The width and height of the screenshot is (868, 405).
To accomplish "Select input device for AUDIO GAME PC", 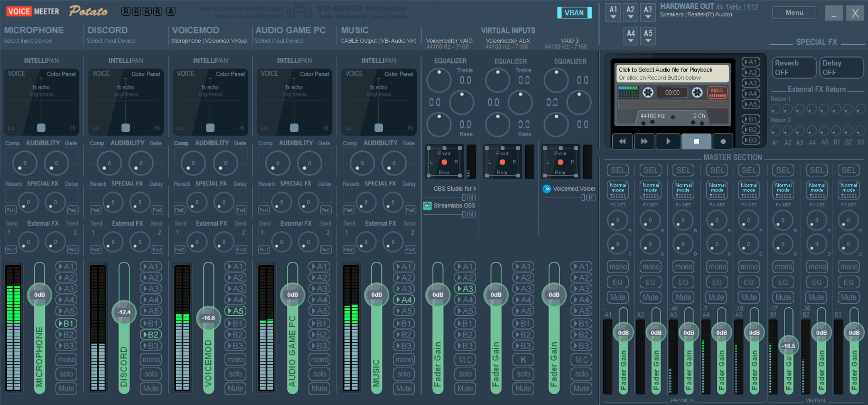I will (279, 41).
